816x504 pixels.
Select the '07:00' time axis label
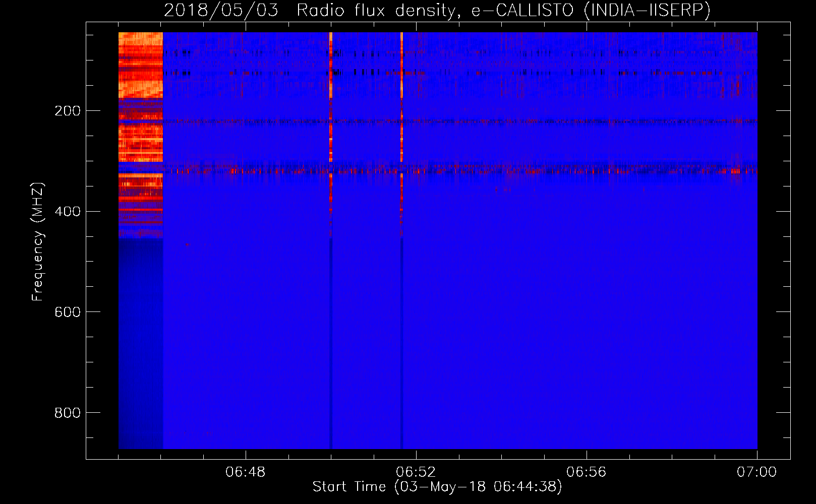click(x=756, y=472)
